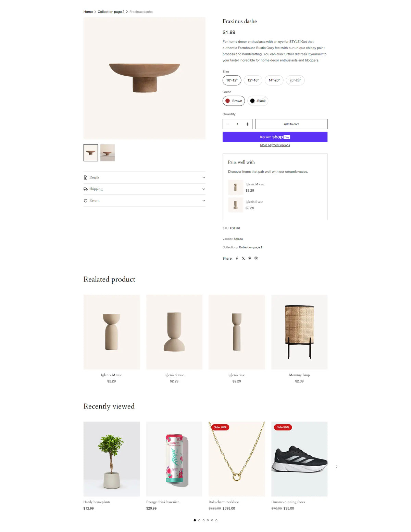
Task: Go to next recently viewed arrow
Action: 336,467
